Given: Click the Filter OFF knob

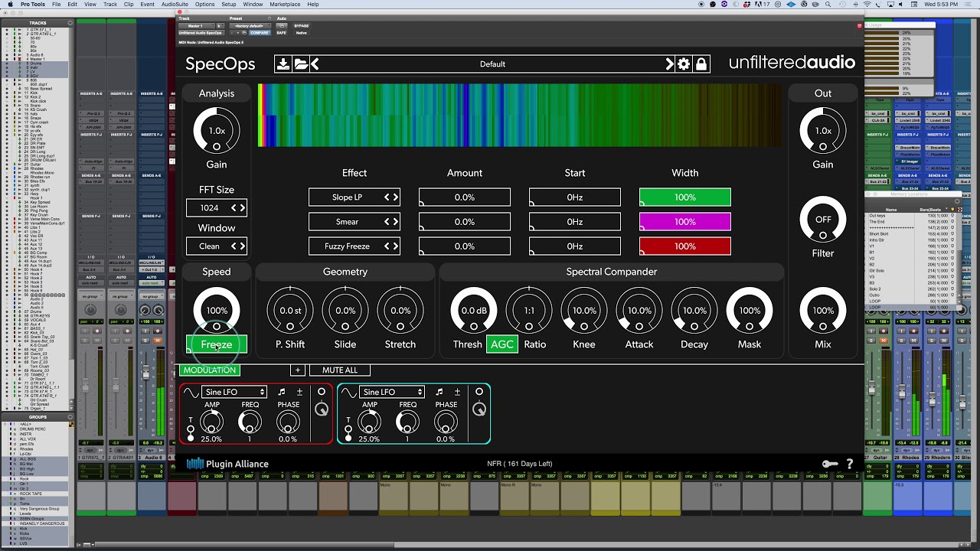Looking at the screenshot, I should click(823, 220).
